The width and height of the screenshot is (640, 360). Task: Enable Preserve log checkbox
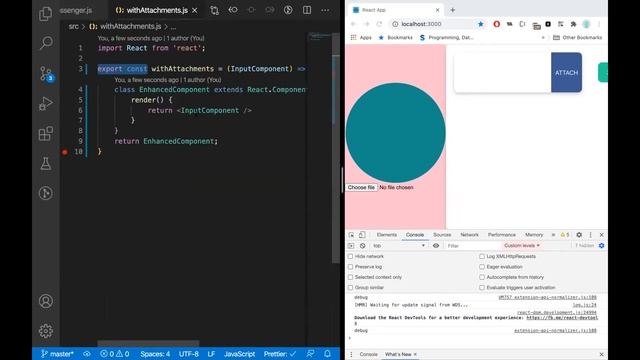[350, 267]
